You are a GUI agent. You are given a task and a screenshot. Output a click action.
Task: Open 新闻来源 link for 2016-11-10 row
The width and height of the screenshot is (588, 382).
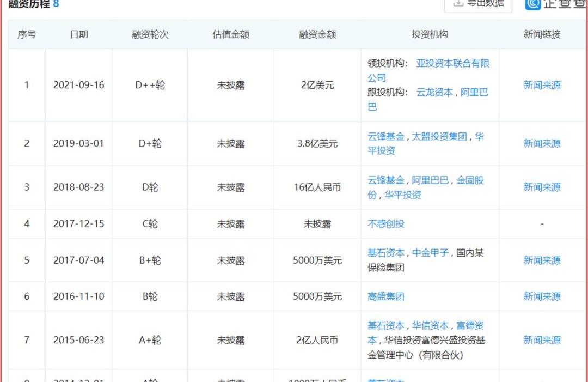point(542,296)
